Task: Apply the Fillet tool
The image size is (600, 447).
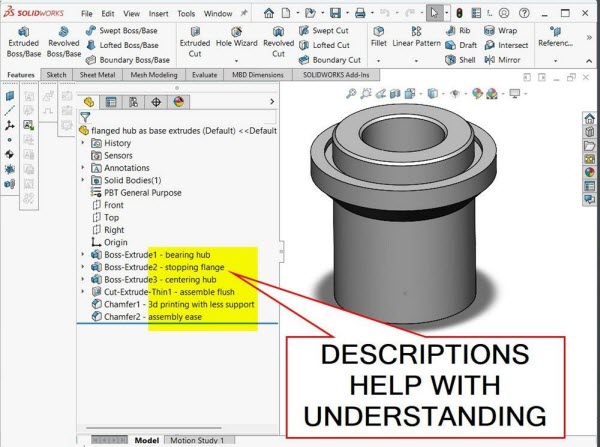Action: coord(378,38)
